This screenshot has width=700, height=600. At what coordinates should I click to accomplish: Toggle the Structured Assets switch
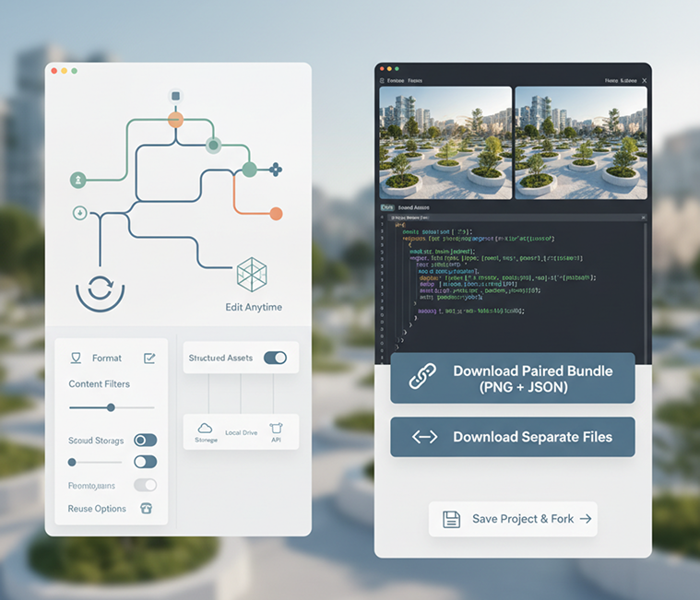pos(275,358)
